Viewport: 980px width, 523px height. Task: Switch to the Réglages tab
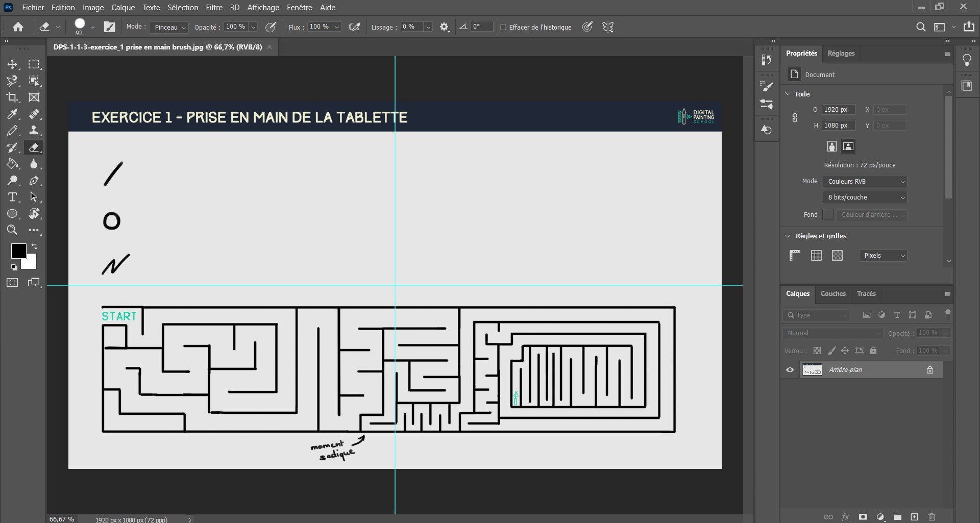click(841, 53)
